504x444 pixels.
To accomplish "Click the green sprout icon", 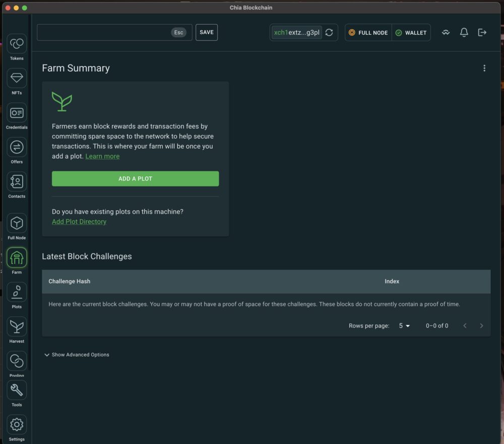I will pyautogui.click(x=61, y=102).
